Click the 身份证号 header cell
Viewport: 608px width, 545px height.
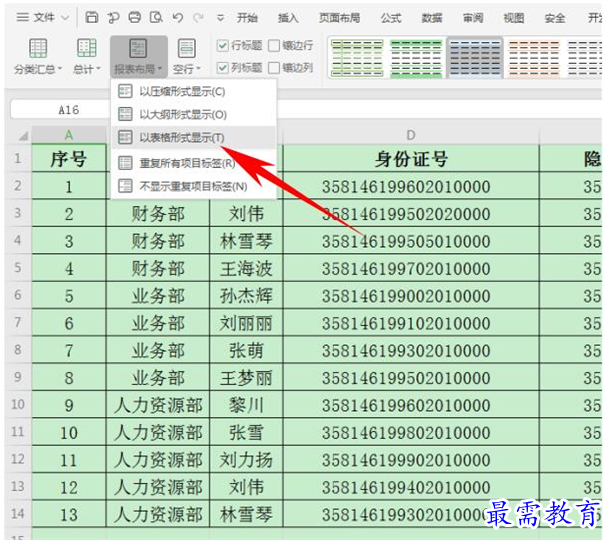(411, 159)
